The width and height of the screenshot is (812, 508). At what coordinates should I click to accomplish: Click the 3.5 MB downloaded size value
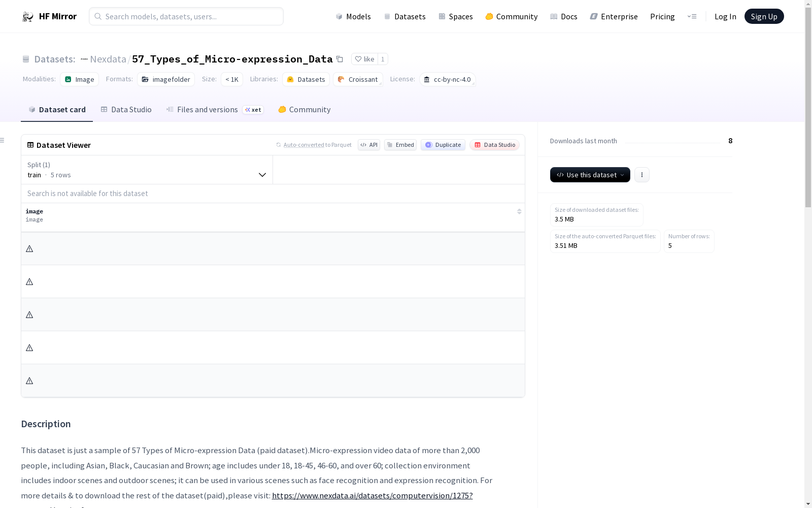[x=564, y=219]
